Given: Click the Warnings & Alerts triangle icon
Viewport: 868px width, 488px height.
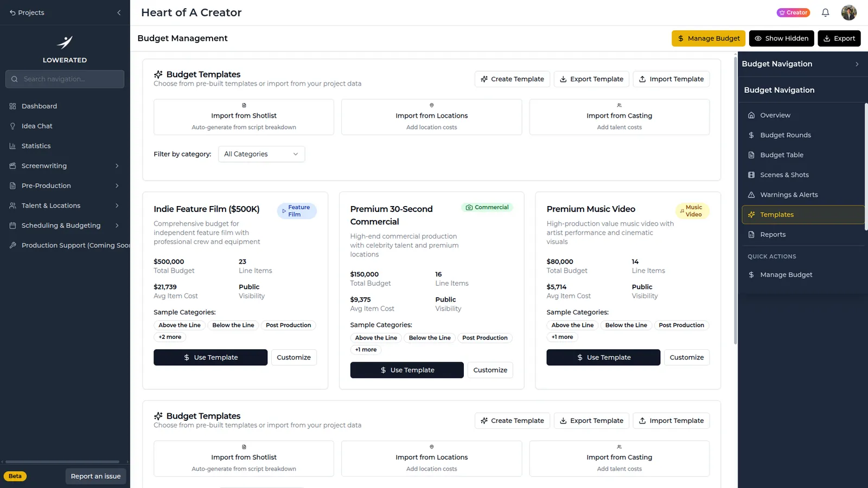Looking at the screenshot, I should pyautogui.click(x=751, y=195).
